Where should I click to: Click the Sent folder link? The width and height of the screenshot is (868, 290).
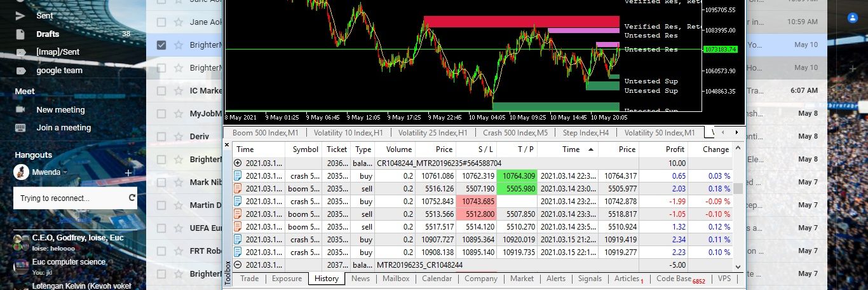44,15
